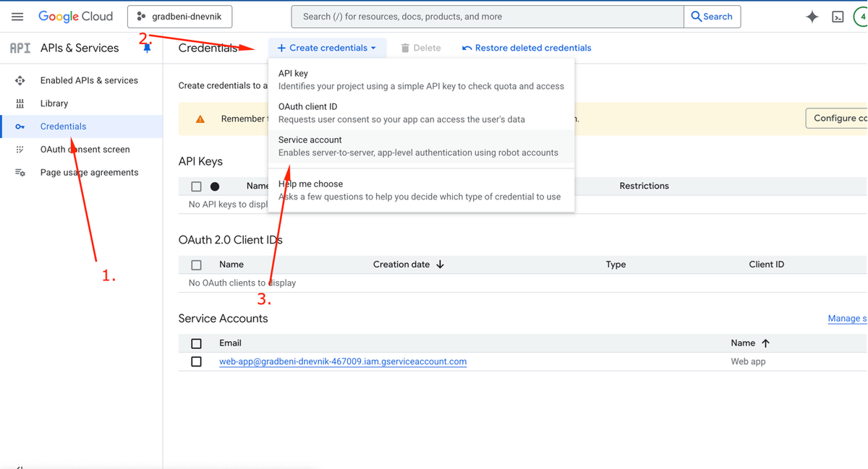Choose Service account option
Viewport: 868px width, 469px height.
(x=421, y=146)
